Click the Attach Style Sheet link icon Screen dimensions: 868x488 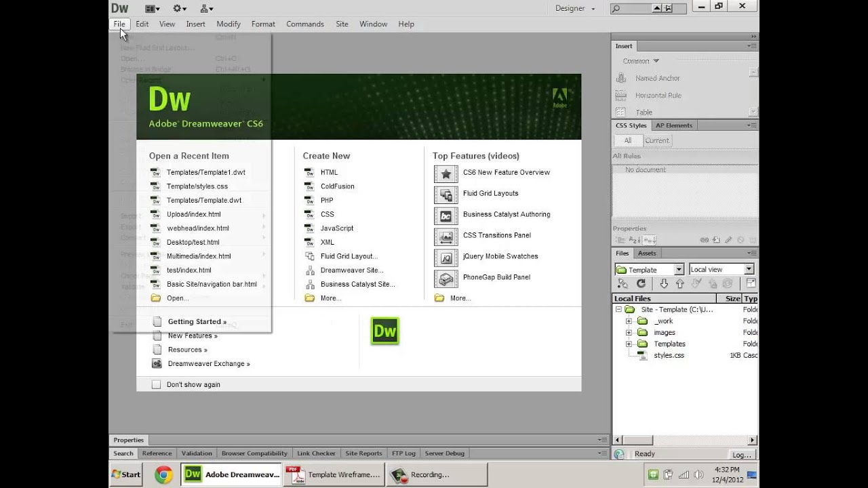pyautogui.click(x=705, y=240)
